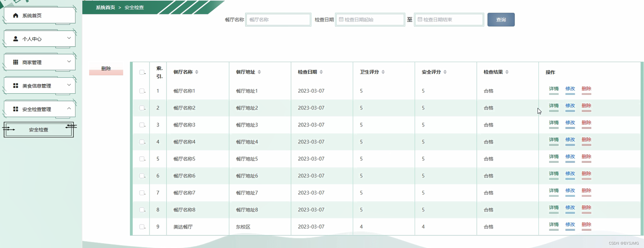644x248 pixels.
Task: Expand the 美食信息管理 menu chevron
Action: [69, 85]
